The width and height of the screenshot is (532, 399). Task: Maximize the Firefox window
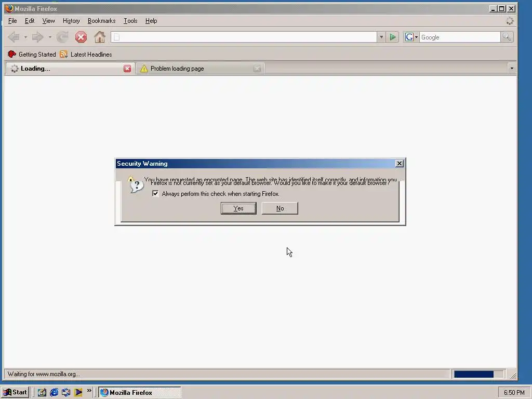(x=502, y=8)
